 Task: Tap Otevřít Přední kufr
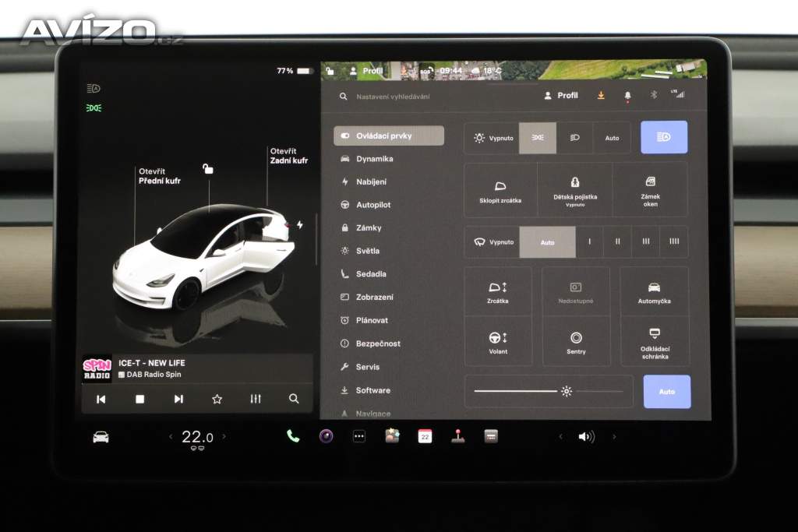[x=159, y=176]
